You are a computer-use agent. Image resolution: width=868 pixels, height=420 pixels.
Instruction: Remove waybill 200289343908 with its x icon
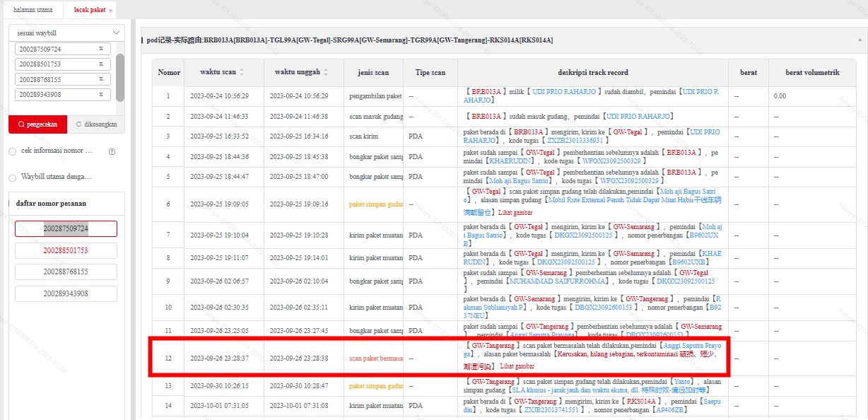100,94
